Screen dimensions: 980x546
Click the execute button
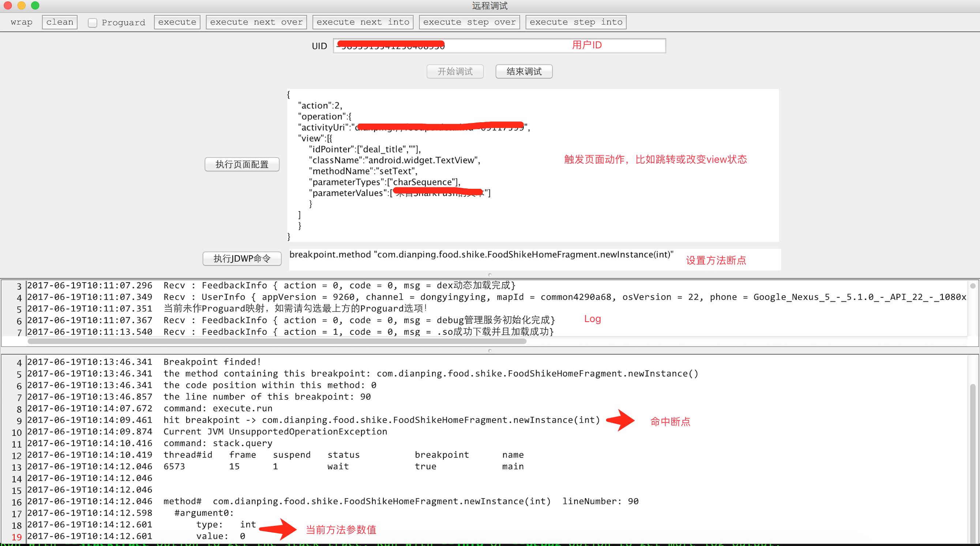(177, 22)
